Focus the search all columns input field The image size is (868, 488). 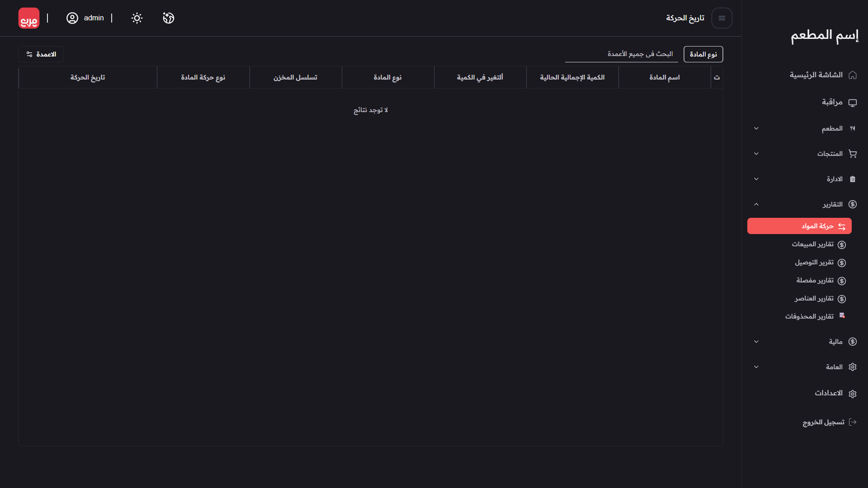click(622, 54)
